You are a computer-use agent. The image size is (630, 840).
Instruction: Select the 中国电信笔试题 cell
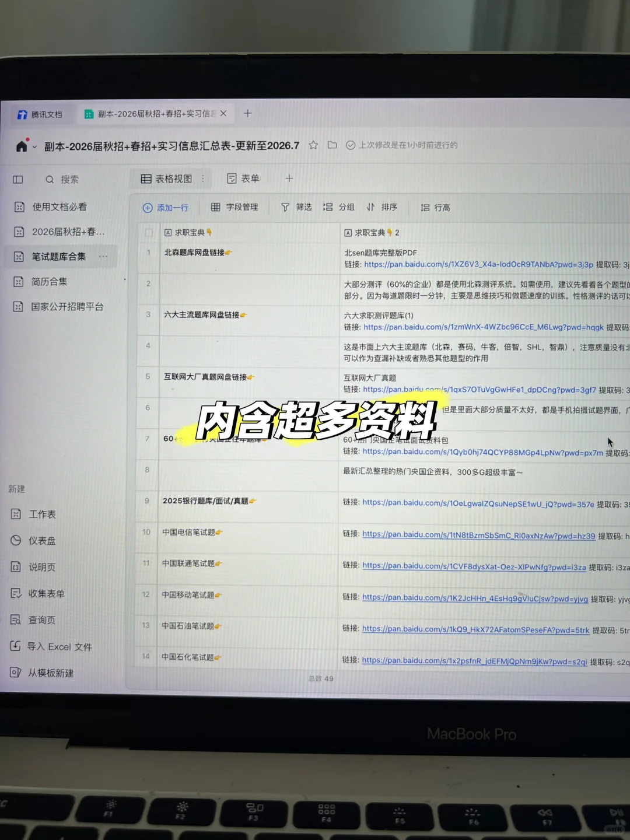[249, 538]
